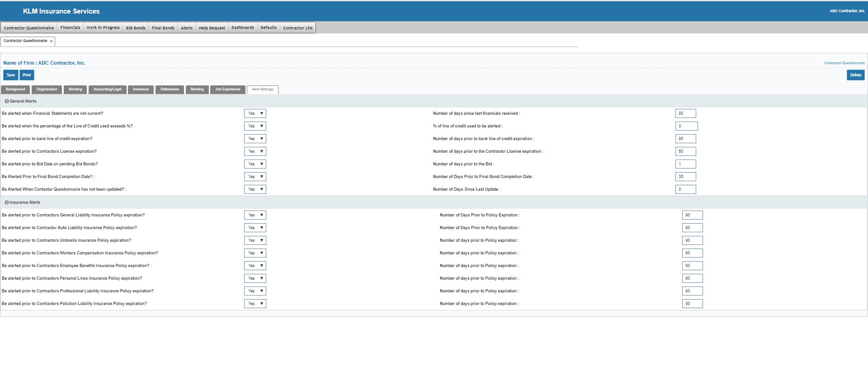The height and width of the screenshot is (380, 868).
Task: Collapse the General Alerts section
Action: 7,101
